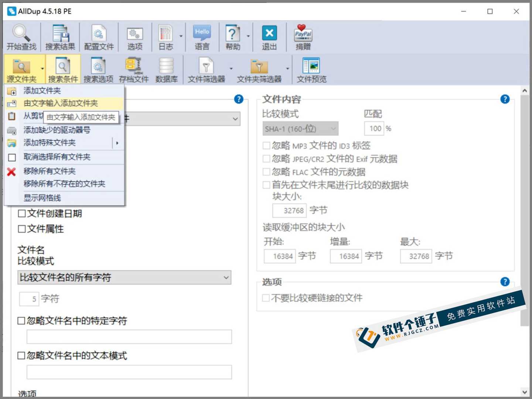Expand the 日志 dropdown arrow
The height and width of the screenshot is (399, 532).
[181, 36]
